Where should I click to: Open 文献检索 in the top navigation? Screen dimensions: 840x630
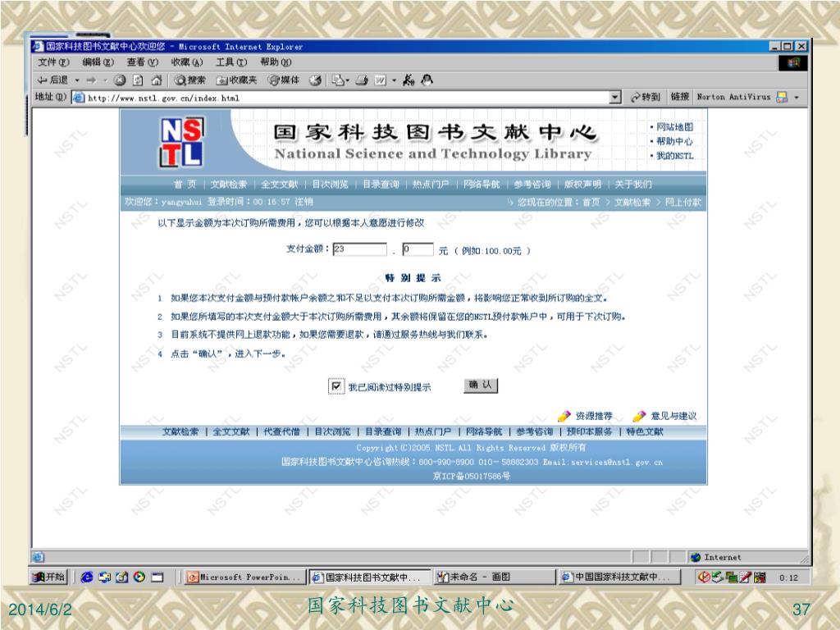tap(229, 185)
